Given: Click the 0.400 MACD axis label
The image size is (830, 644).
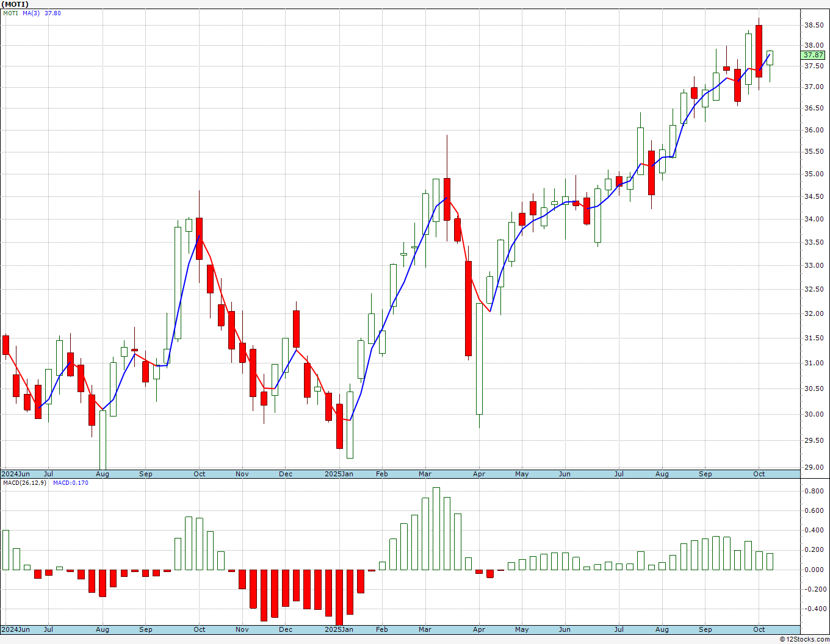Looking at the screenshot, I should pos(814,531).
